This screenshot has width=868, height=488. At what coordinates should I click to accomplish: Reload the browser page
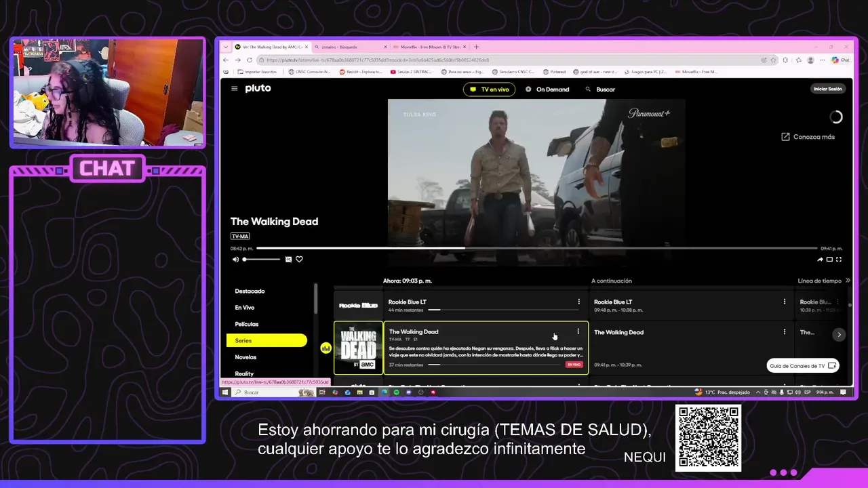(250, 60)
